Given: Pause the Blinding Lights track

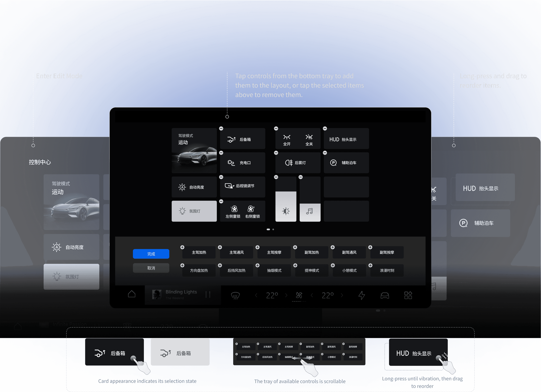Looking at the screenshot, I should pos(208,294).
